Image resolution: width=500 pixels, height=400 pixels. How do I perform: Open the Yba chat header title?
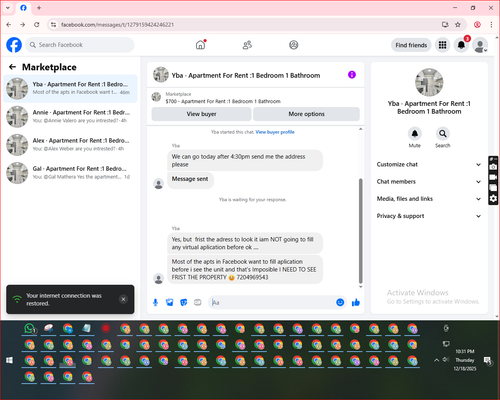[246, 75]
